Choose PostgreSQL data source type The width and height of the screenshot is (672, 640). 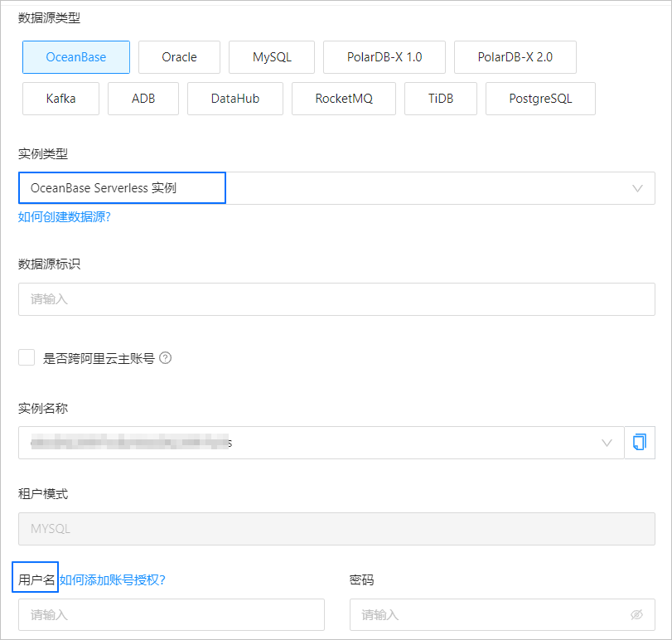pyautogui.click(x=540, y=99)
